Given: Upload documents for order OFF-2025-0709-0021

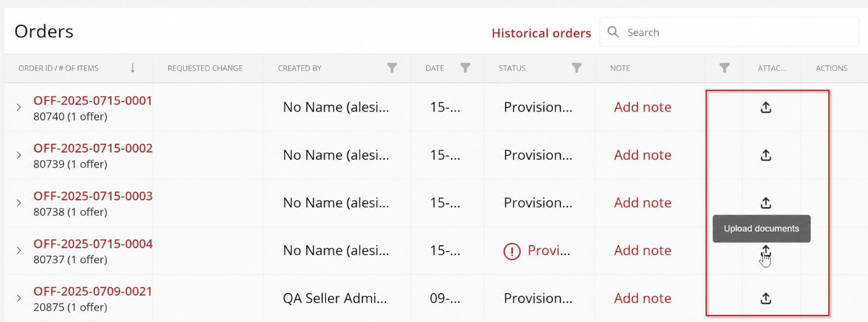Looking at the screenshot, I should [x=766, y=298].
